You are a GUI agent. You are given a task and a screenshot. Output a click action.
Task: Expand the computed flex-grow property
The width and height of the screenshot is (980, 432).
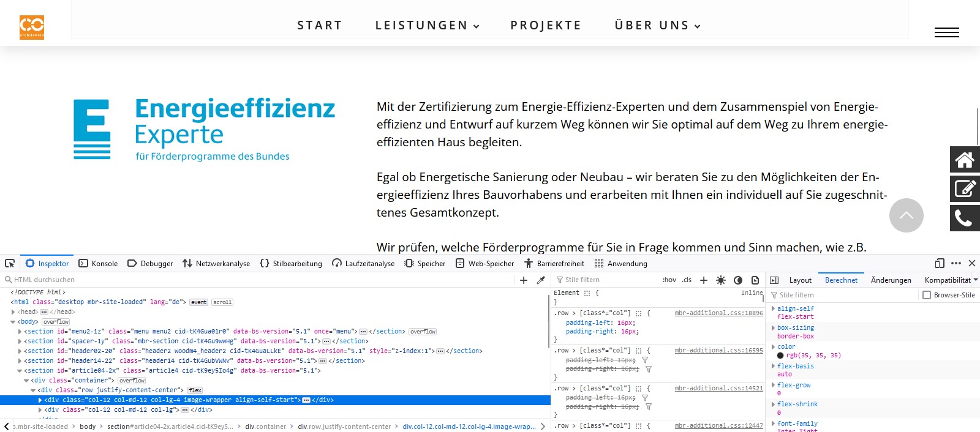(x=773, y=385)
